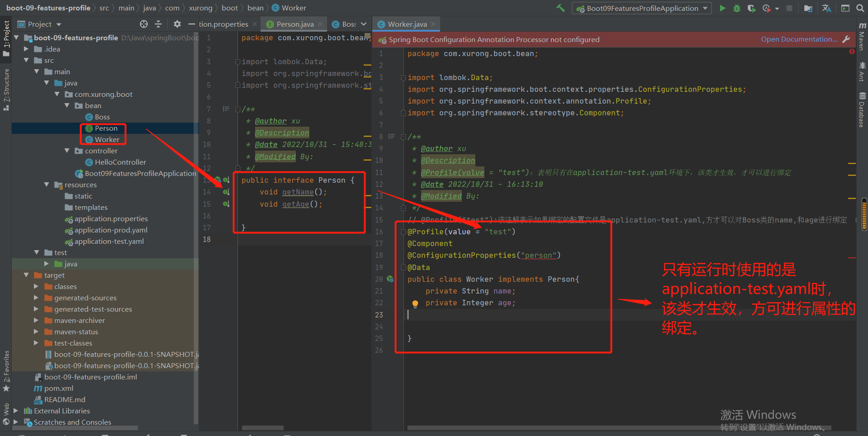This screenshot has width=868, height=436.
Task: Click implemented-method gutter icon beside getName()
Action: [x=226, y=192]
